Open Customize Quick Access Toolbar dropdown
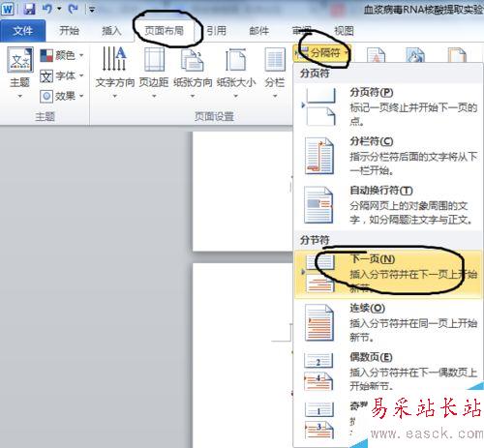 92,10
